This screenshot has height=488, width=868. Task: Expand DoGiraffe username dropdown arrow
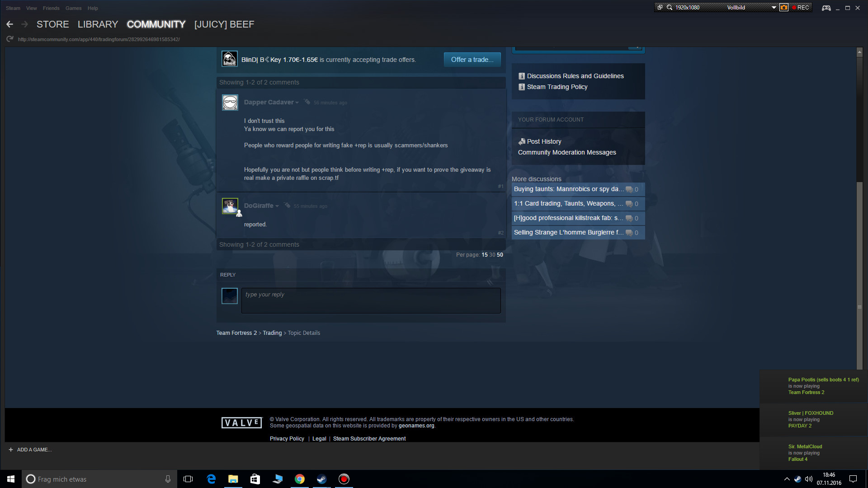point(277,206)
